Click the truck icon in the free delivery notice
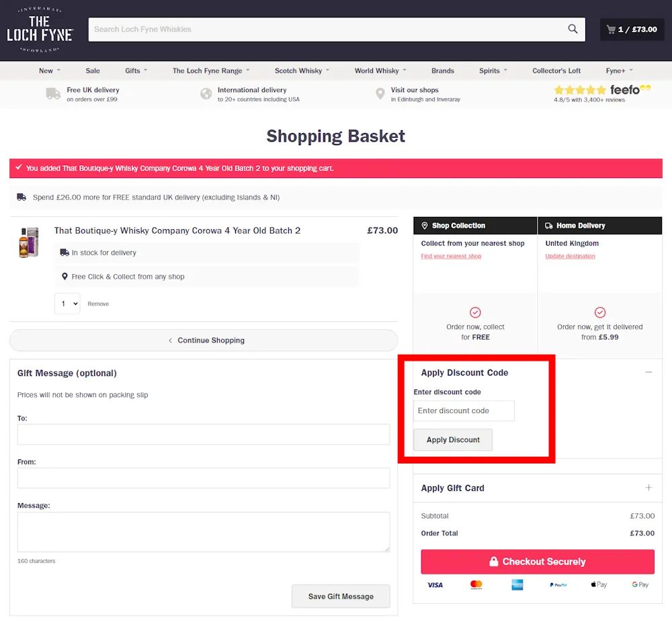This screenshot has width=672, height=624. coord(22,197)
